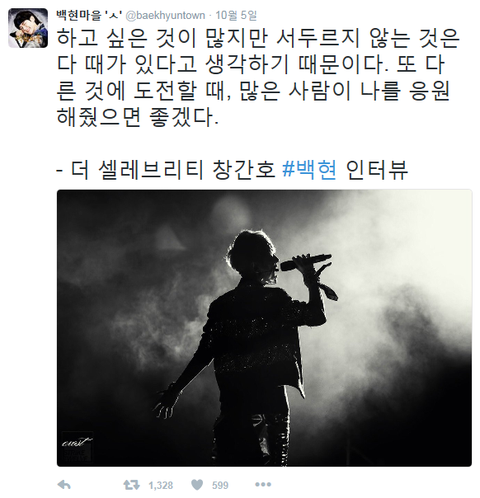Click the reply arrow icon
This screenshot has height=498, width=480.
click(x=64, y=485)
